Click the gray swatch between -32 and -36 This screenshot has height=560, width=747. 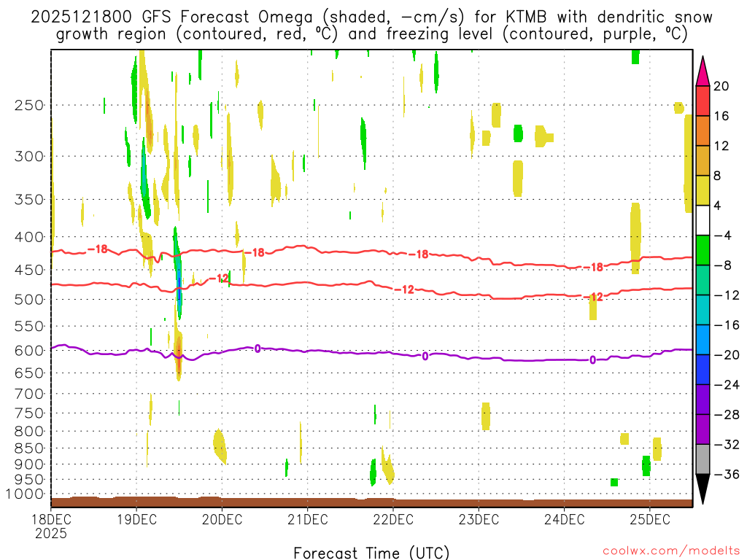(x=703, y=459)
